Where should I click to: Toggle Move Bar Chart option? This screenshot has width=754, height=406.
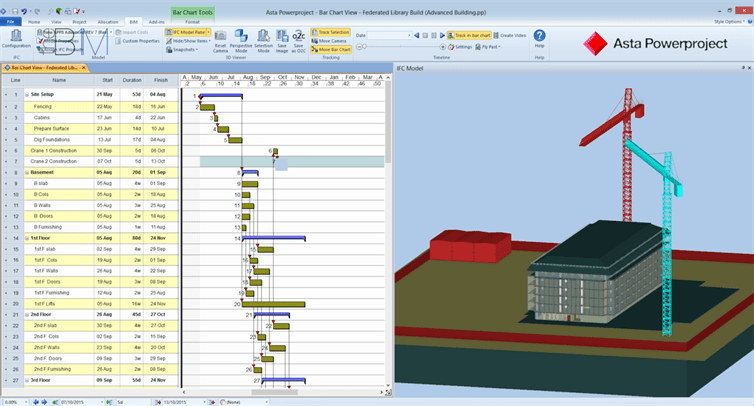[x=331, y=48]
